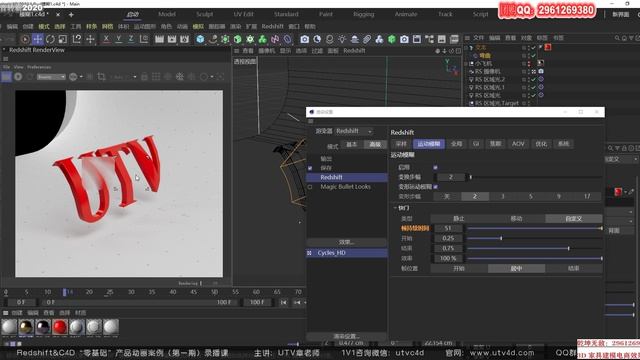Collapse the 快门 shutter section
This screenshot has height=360, width=640.
pos(395,208)
